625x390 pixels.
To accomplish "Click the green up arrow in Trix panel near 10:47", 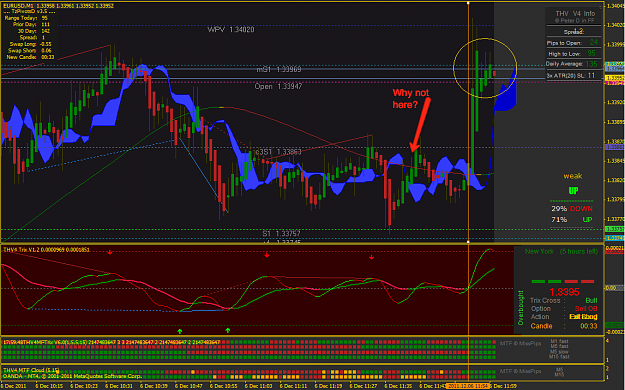I will coord(180,331).
